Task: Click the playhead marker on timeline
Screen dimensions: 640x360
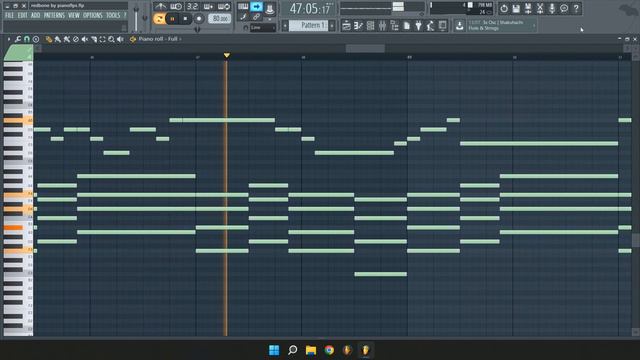Action: pyautogui.click(x=227, y=55)
